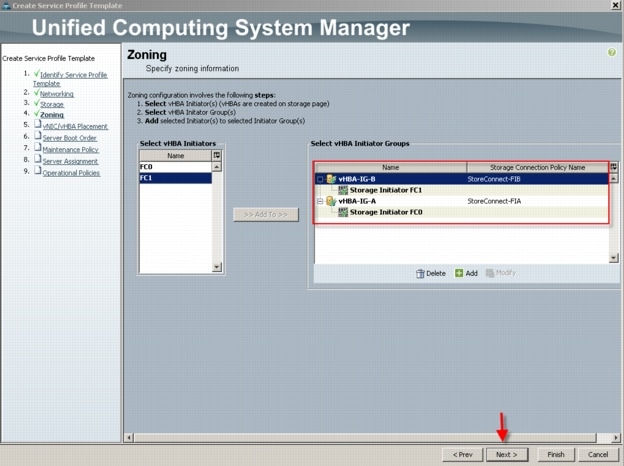Open the Server Assignment step
Image resolution: width=624 pixels, height=466 pixels.
point(70,161)
